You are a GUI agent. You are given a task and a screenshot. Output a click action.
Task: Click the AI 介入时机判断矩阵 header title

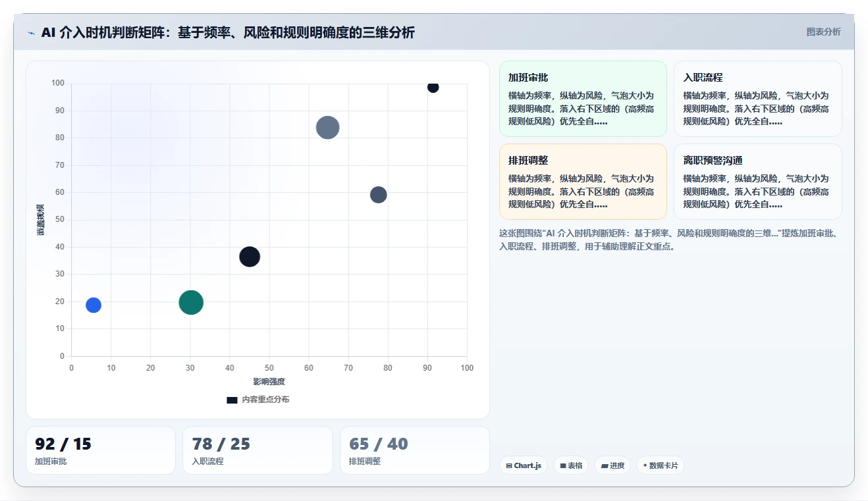(x=228, y=32)
